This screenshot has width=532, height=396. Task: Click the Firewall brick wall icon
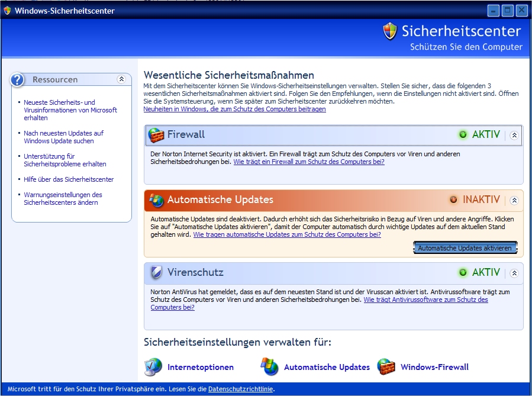coord(156,136)
